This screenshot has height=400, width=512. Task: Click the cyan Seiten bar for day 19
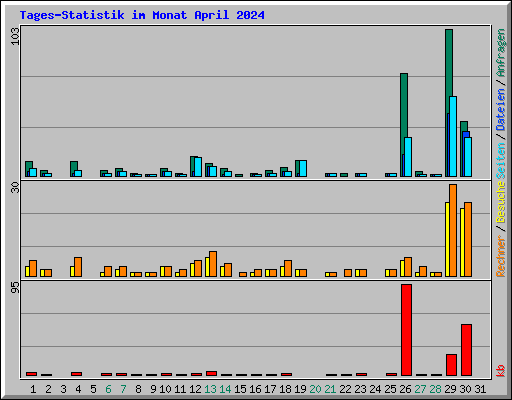point(303,169)
